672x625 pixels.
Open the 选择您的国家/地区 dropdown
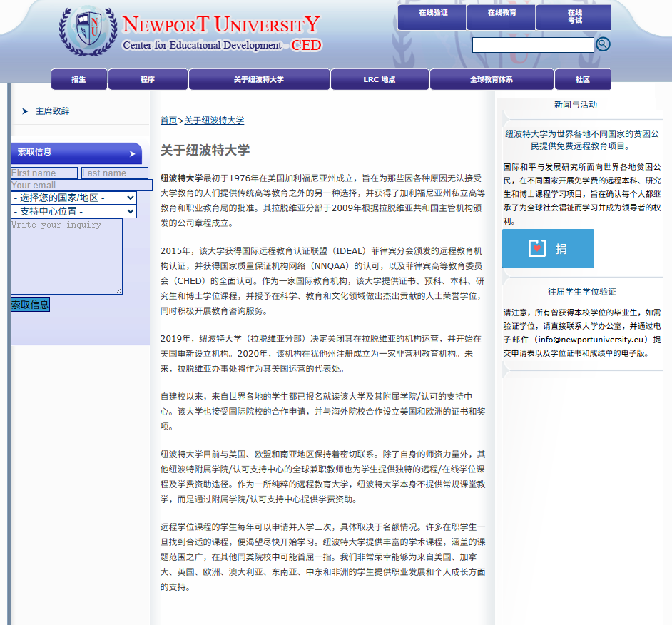tap(73, 198)
